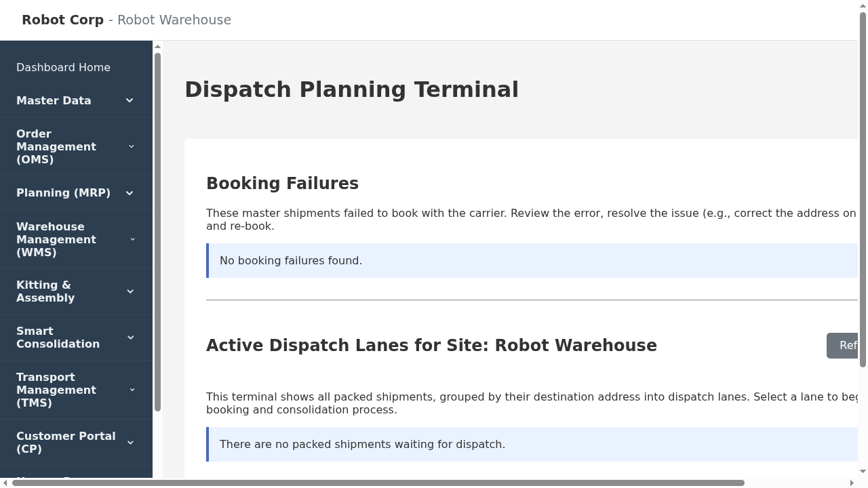The width and height of the screenshot is (868, 488).
Task: Click the horizontal scrollbar right arrow
Action: [x=853, y=483]
